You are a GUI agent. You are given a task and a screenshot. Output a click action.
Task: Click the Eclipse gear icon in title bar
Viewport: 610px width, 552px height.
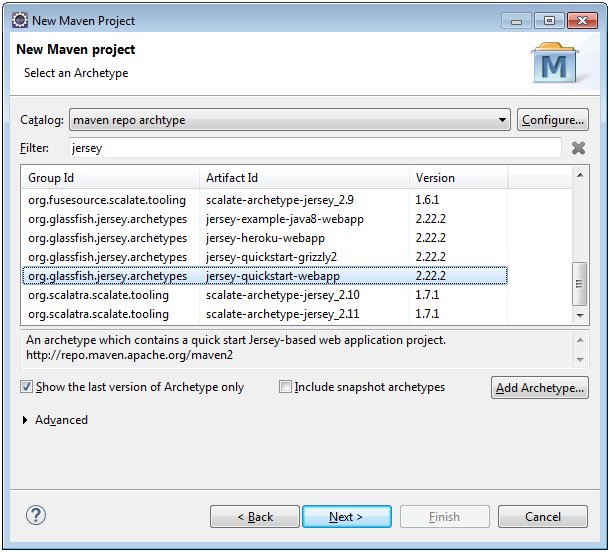coord(19,20)
